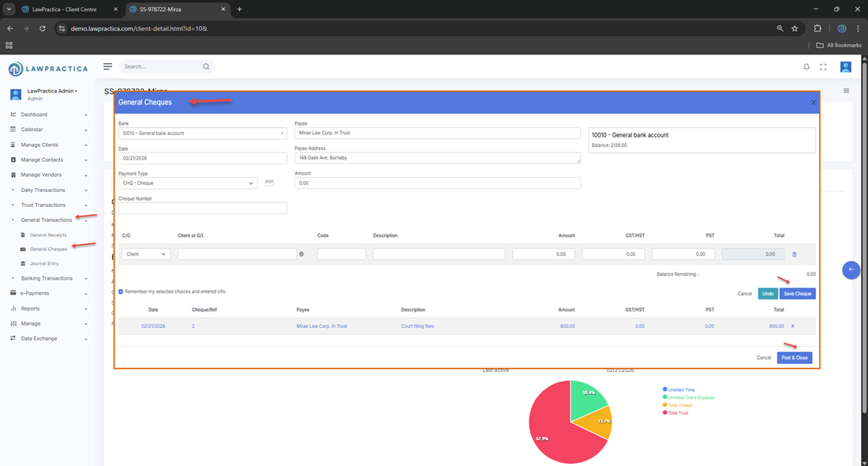
Task: Click the blue floating back arrow button
Action: [851, 270]
